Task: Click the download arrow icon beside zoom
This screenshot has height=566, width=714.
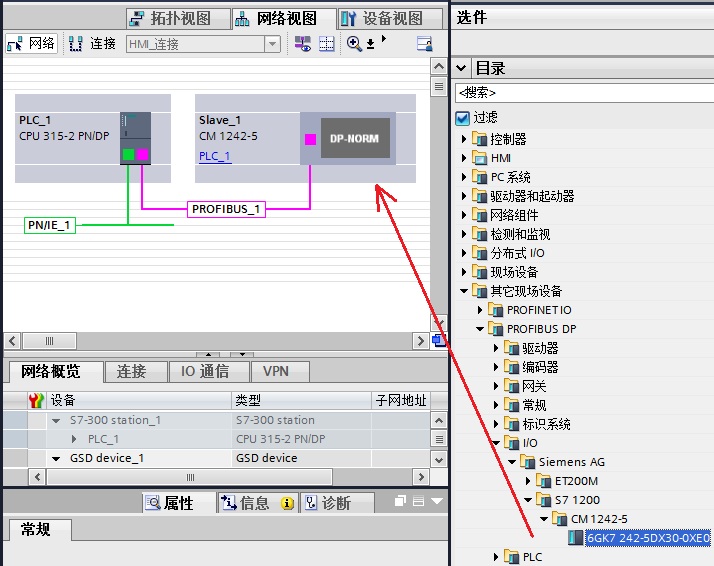Action: [371, 44]
